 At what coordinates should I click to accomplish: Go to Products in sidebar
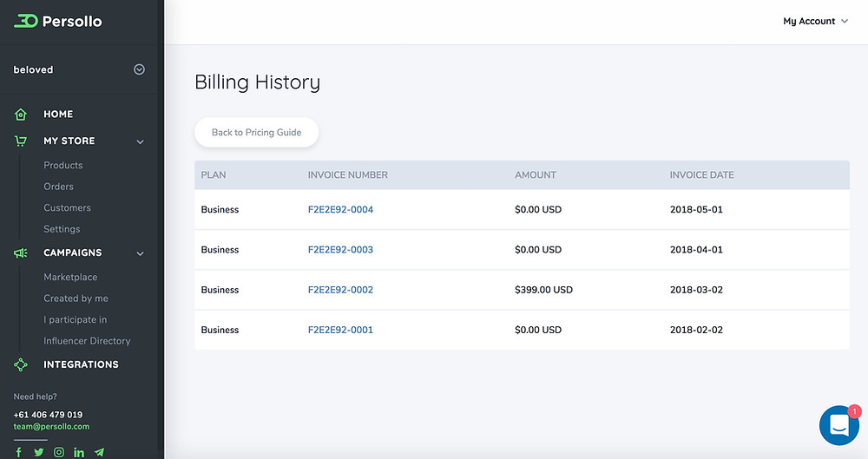(x=63, y=165)
